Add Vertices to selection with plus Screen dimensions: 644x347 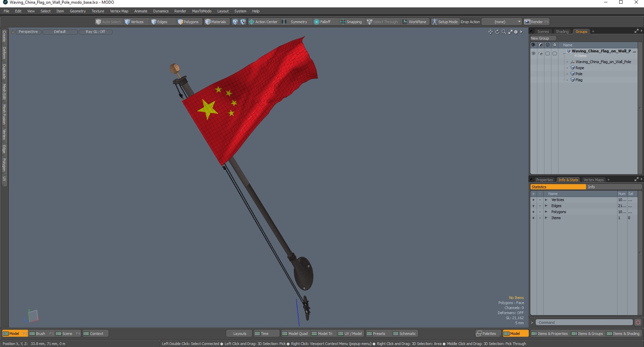tap(533, 200)
